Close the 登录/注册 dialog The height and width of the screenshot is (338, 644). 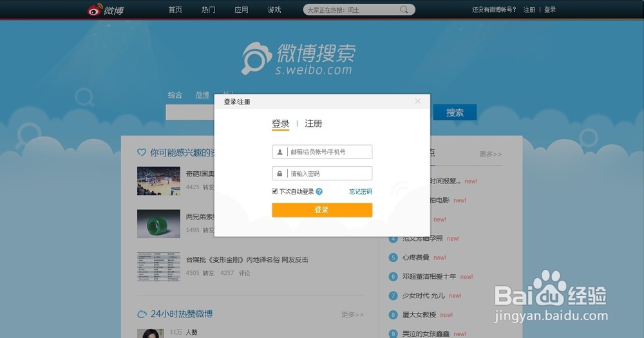(418, 101)
